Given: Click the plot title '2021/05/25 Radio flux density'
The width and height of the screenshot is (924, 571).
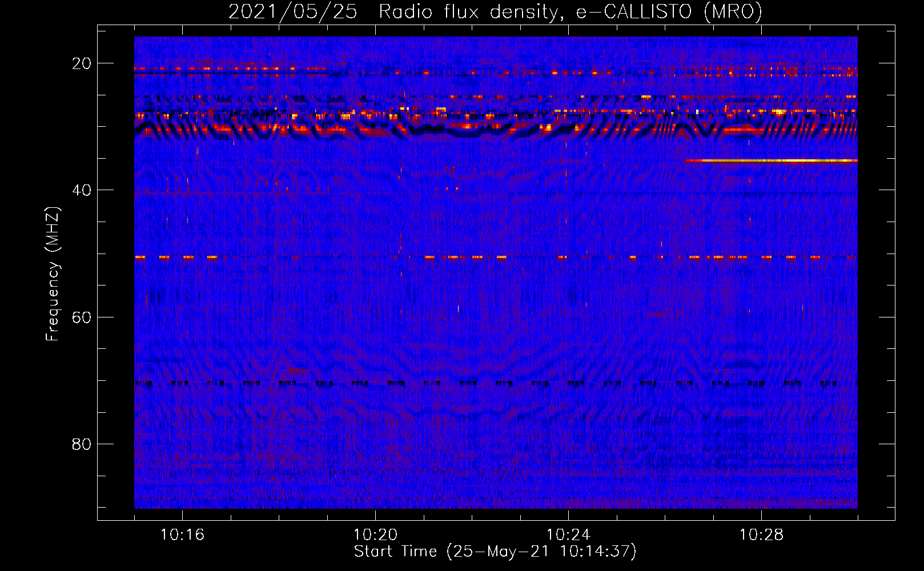Looking at the screenshot, I should [495, 11].
